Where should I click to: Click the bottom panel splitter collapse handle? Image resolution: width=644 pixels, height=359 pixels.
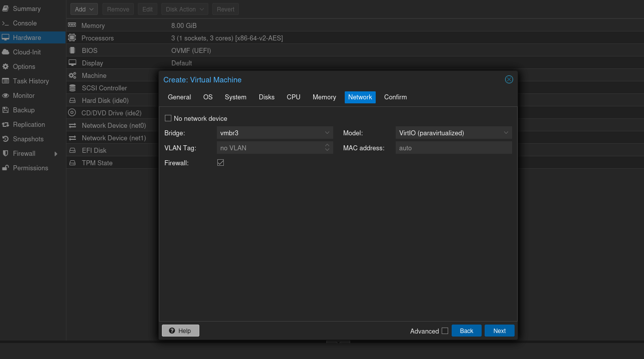coord(338,342)
